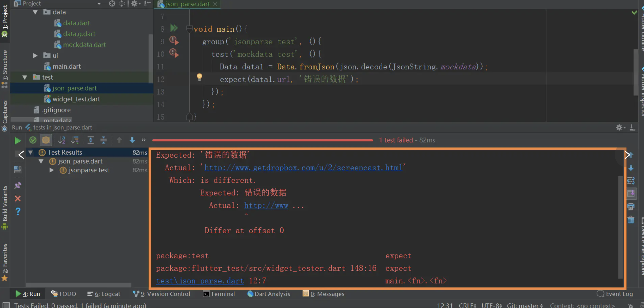Image resolution: width=644 pixels, height=308 pixels.
Task: Open the getdropbox screencast URL link
Action: tap(303, 168)
